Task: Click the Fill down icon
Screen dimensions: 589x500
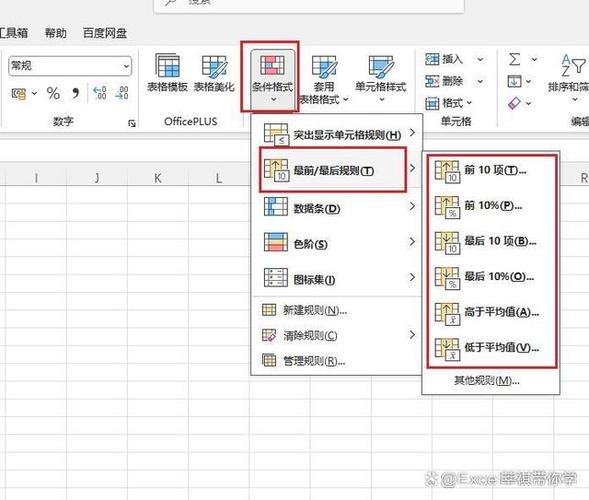Action: [514, 81]
